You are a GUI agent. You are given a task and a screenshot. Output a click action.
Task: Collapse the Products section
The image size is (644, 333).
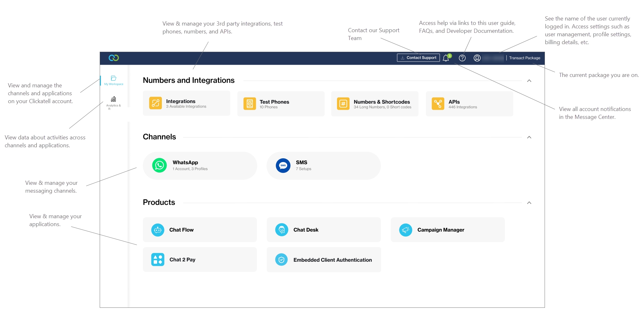[529, 203]
